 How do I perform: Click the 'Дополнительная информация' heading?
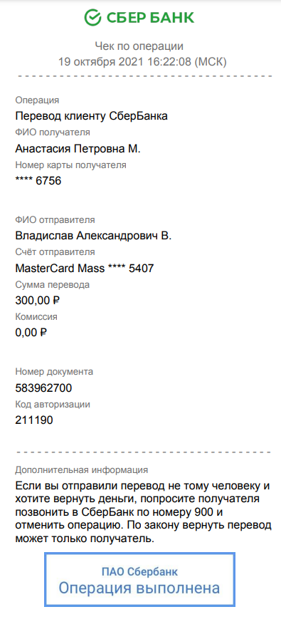pos(82,469)
